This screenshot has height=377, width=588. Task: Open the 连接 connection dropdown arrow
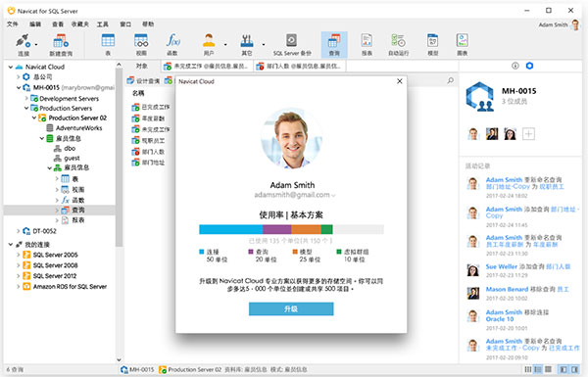[36, 45]
